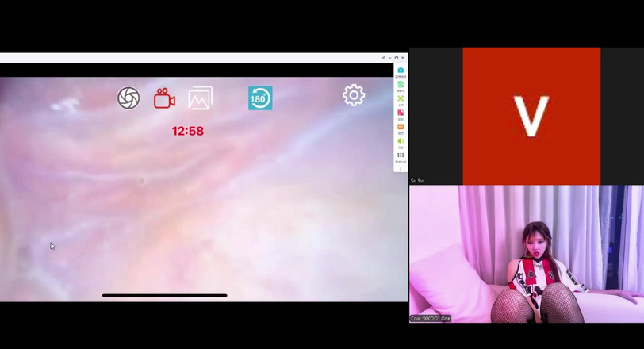Select the red V participant tile
Screen dimensions: 644x349
click(531, 116)
